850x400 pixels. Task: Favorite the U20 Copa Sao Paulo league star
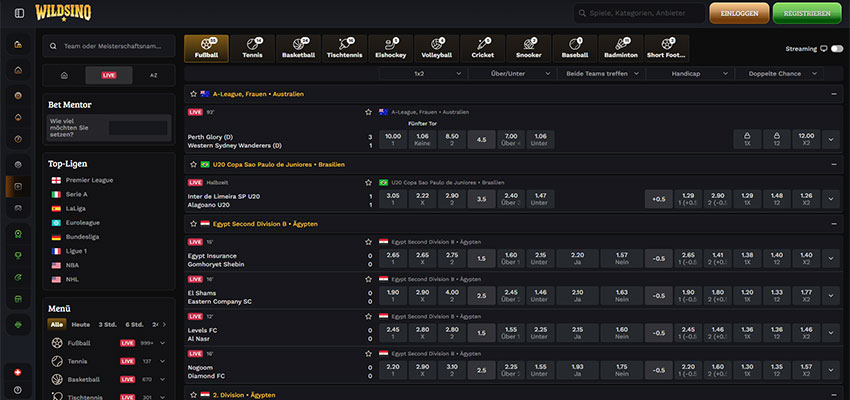[194, 164]
